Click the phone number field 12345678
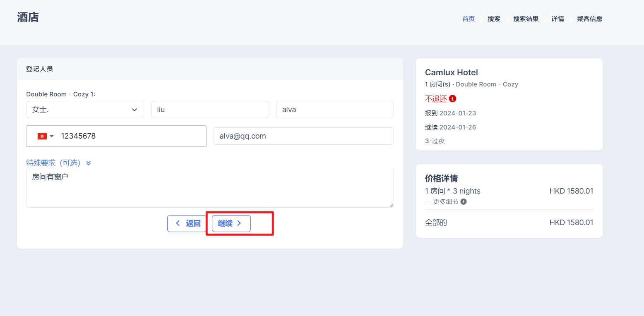 (130, 136)
